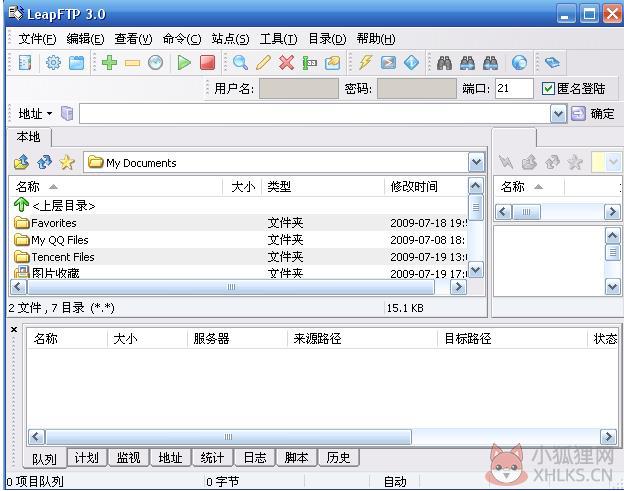Open settings via the gear icon
The width and height of the screenshot is (624, 491).
pos(53,63)
